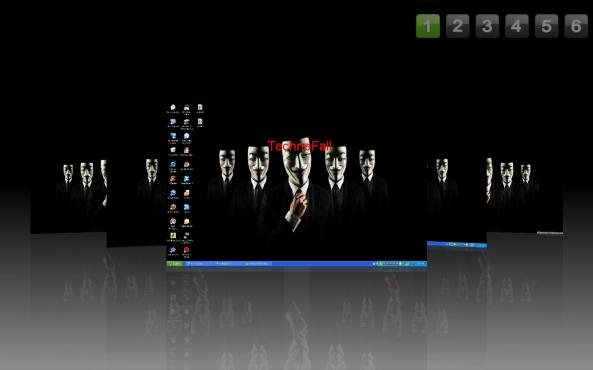Image resolution: width=593 pixels, height=370 pixels.
Task: Open the document file icon atop the third column
Action: coord(200,108)
